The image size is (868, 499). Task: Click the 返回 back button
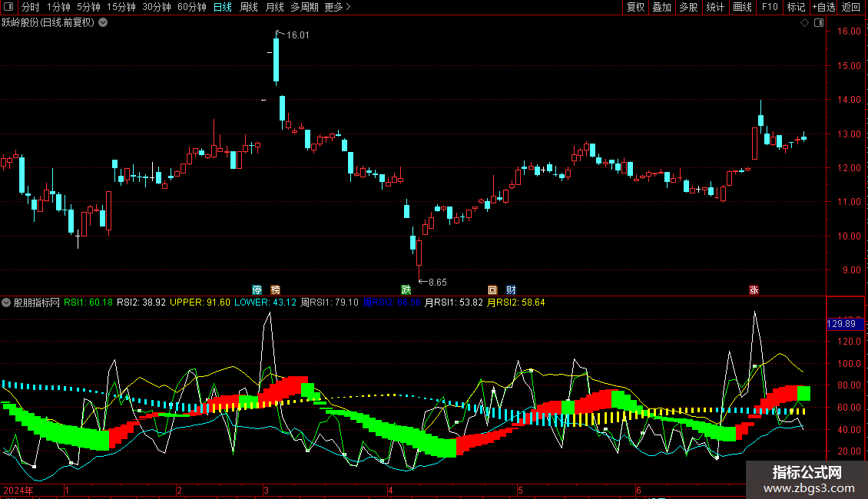(x=851, y=7)
